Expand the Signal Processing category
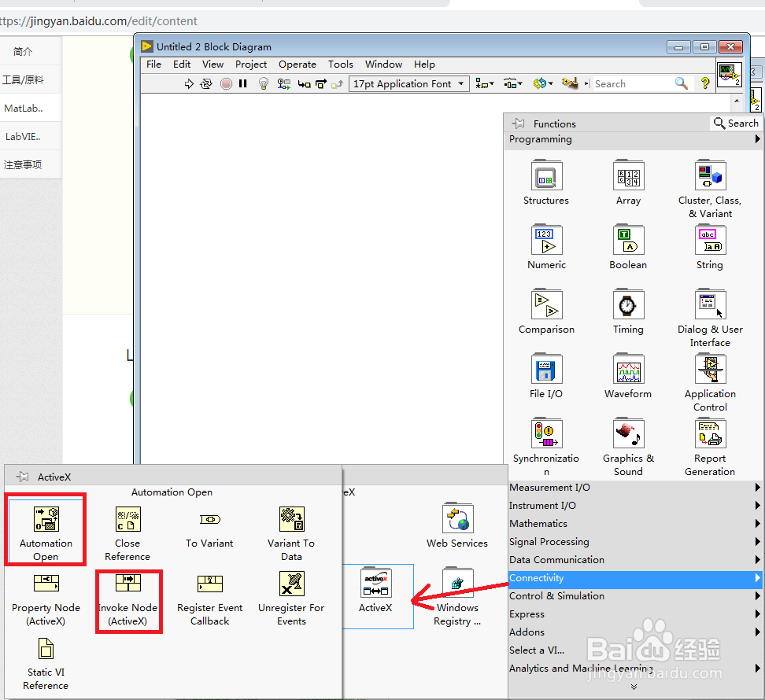 pos(634,542)
